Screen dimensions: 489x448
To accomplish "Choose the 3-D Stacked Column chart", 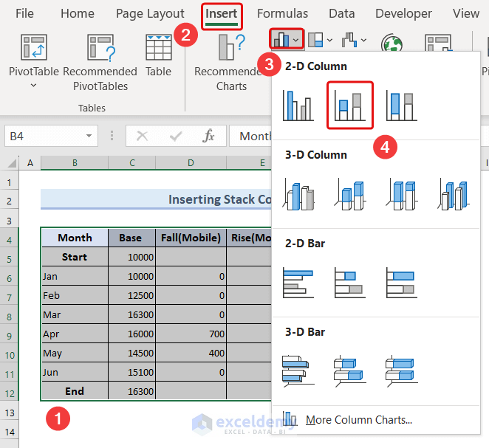I will pyautogui.click(x=350, y=194).
